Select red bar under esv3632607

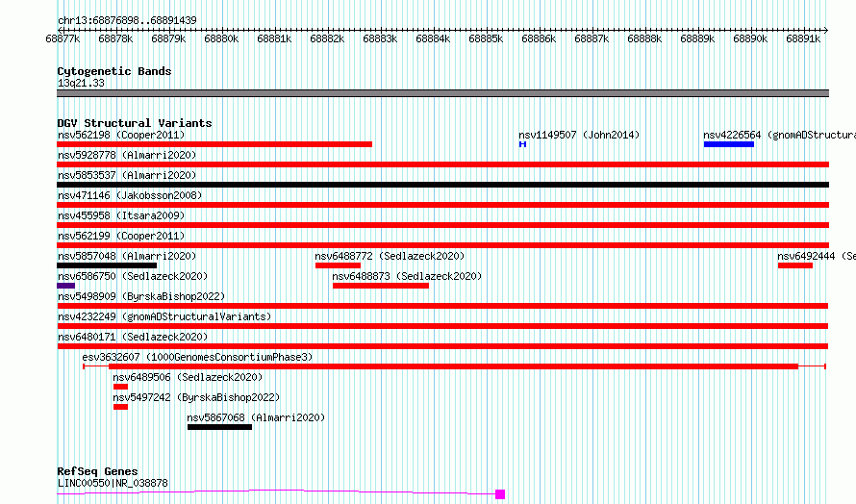(454, 366)
